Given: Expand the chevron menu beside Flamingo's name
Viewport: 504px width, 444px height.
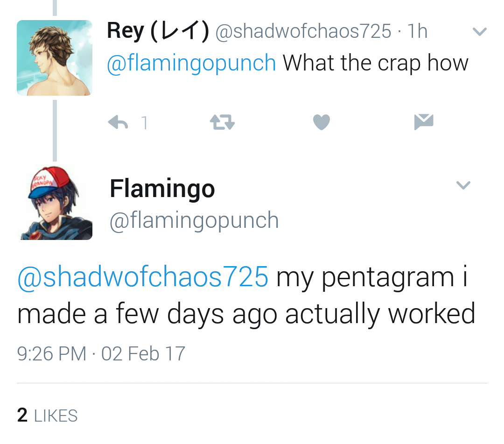Looking at the screenshot, I should coord(463,185).
